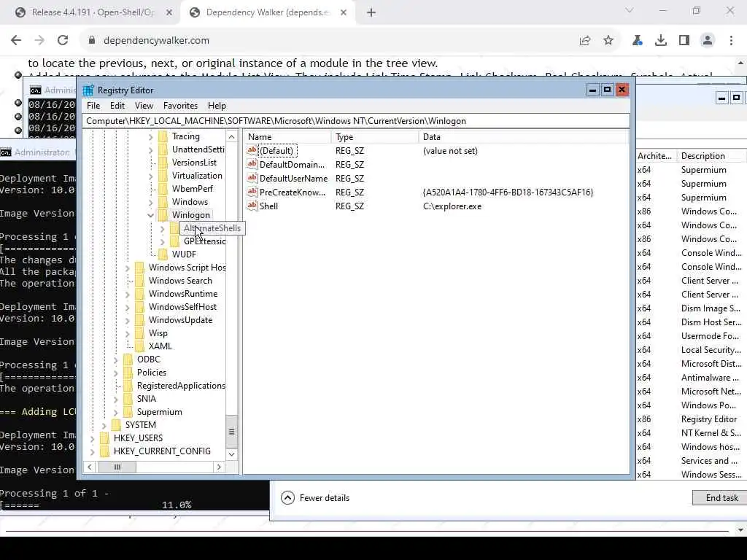The height and width of the screenshot is (560, 747).
Task: Click the Description column header in Task Manager
Action: coord(712,156)
